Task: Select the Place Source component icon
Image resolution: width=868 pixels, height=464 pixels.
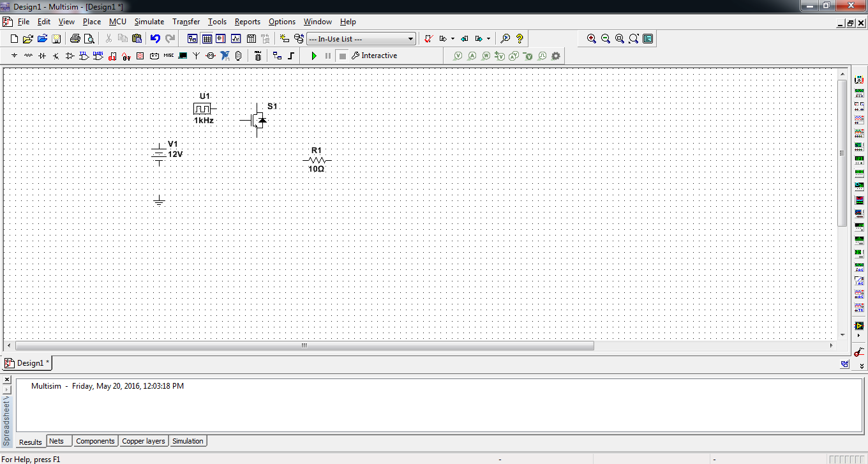Action: click(13, 56)
